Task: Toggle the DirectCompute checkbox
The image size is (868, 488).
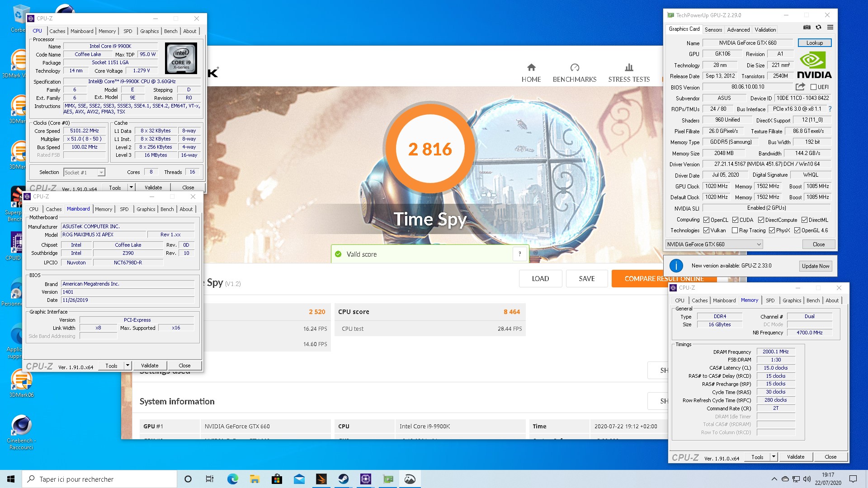Action: [x=761, y=220]
